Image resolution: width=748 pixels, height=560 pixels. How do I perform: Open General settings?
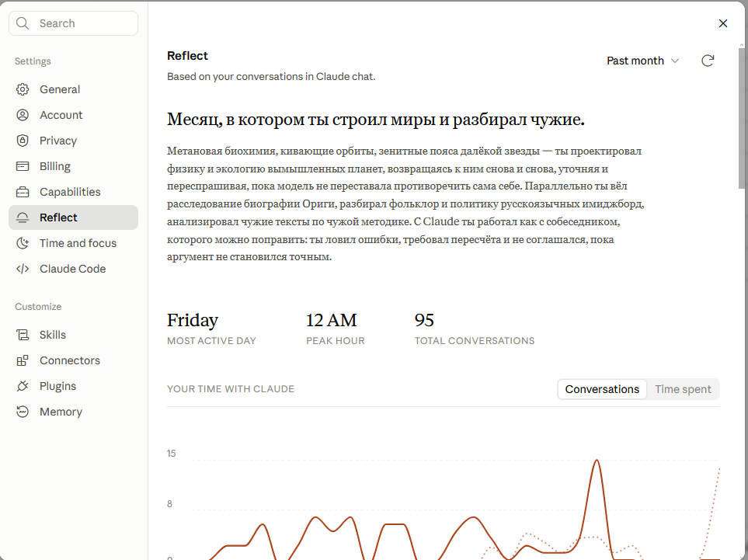point(74,89)
